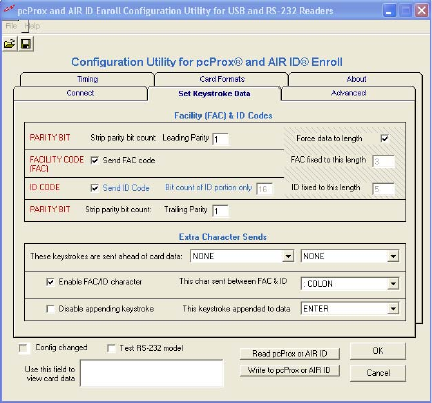Uncheck Force data to length
This screenshot has height=403, width=432.
click(x=385, y=138)
